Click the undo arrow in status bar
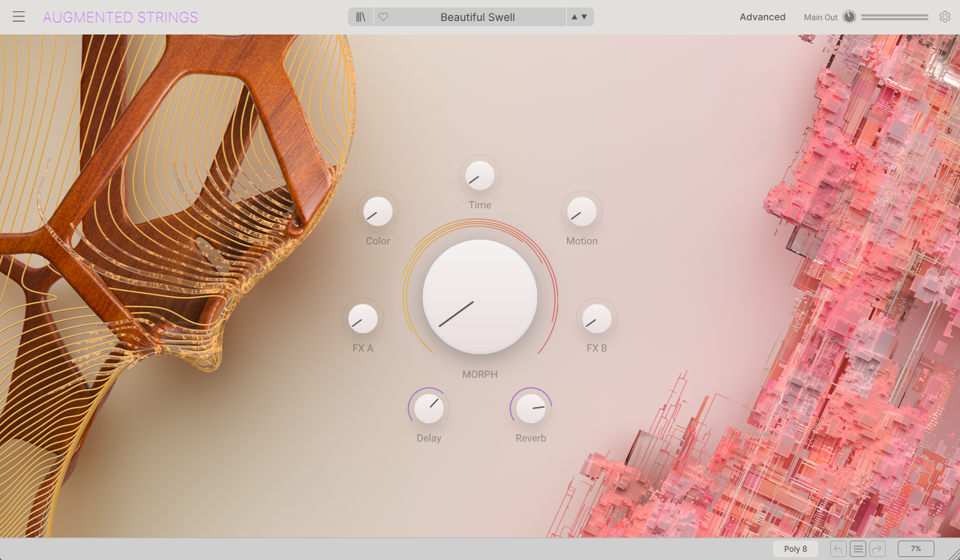The width and height of the screenshot is (960, 560). pyautogui.click(x=838, y=549)
